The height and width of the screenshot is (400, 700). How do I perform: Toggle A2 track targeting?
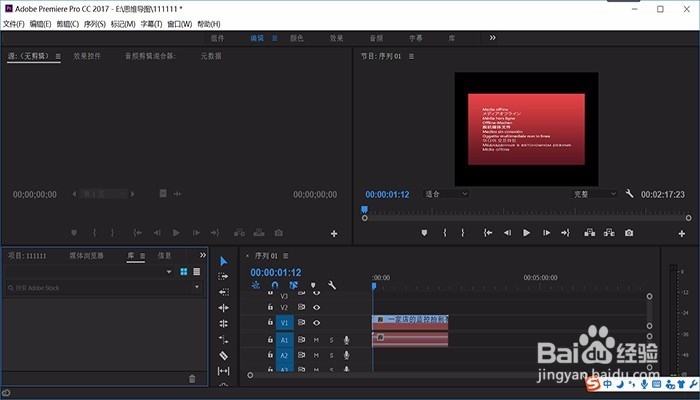[284, 355]
